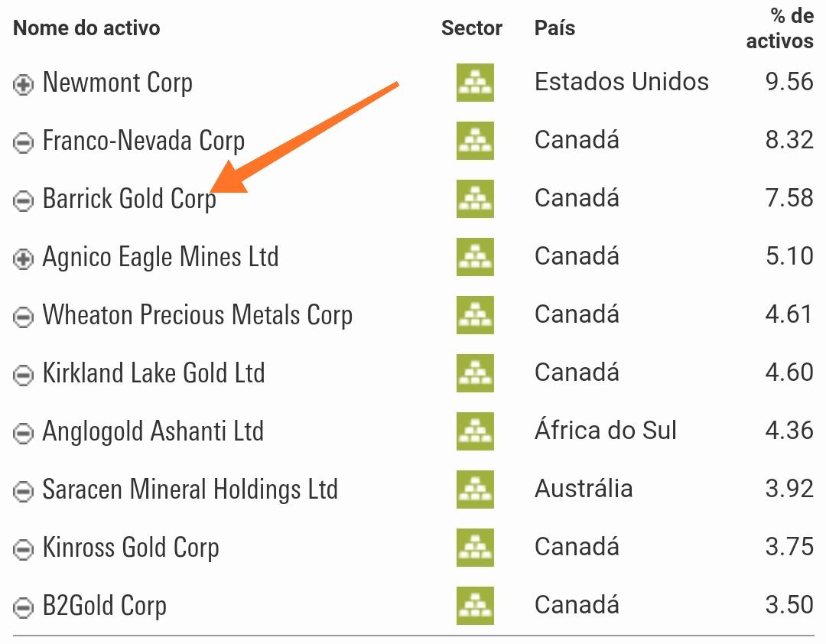Click the 9.56 percentage value for Newmont

tap(789, 82)
